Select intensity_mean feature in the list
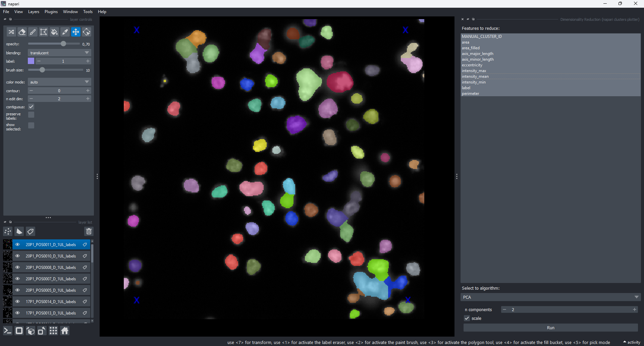Screen dimensions: 644x346 pyautogui.click(x=550, y=76)
